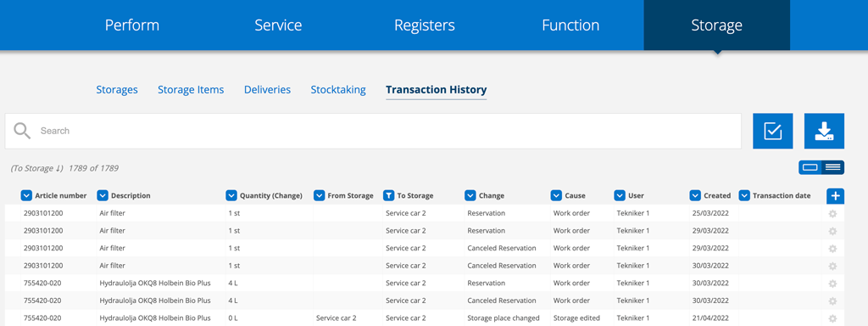Viewport: 868px width, 326px height.
Task: Expand Quantity (Change) column dropdown
Action: [231, 196]
